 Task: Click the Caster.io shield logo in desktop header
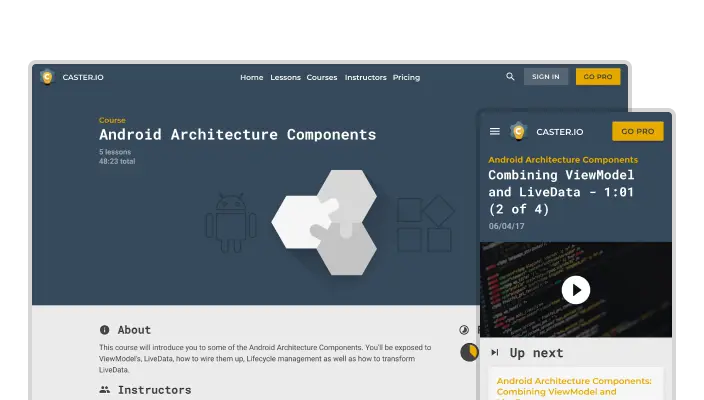click(46, 77)
